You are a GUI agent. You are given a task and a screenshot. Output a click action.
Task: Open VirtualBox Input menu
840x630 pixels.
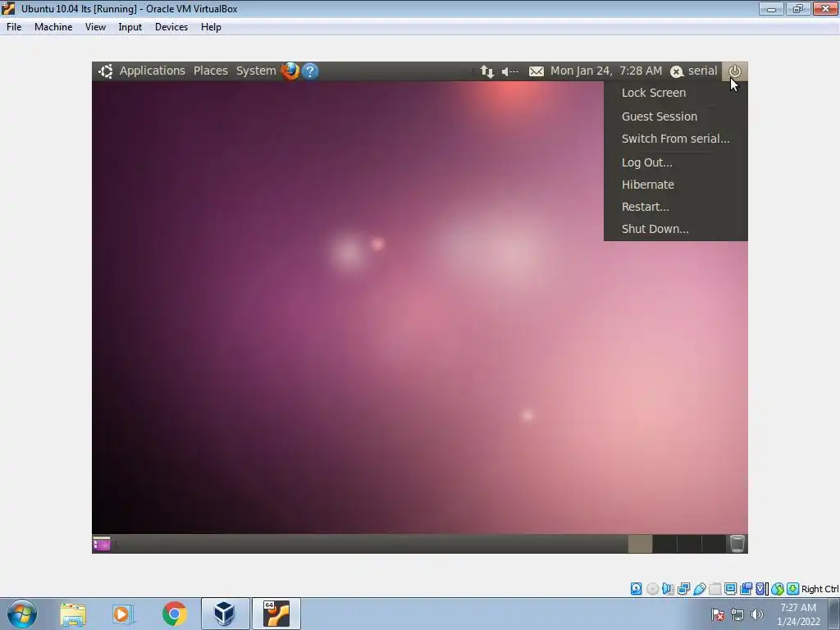click(130, 27)
